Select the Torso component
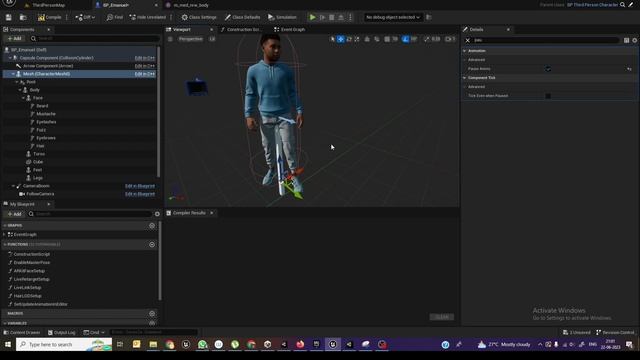Viewport: 640px width, 360px height. click(39, 154)
